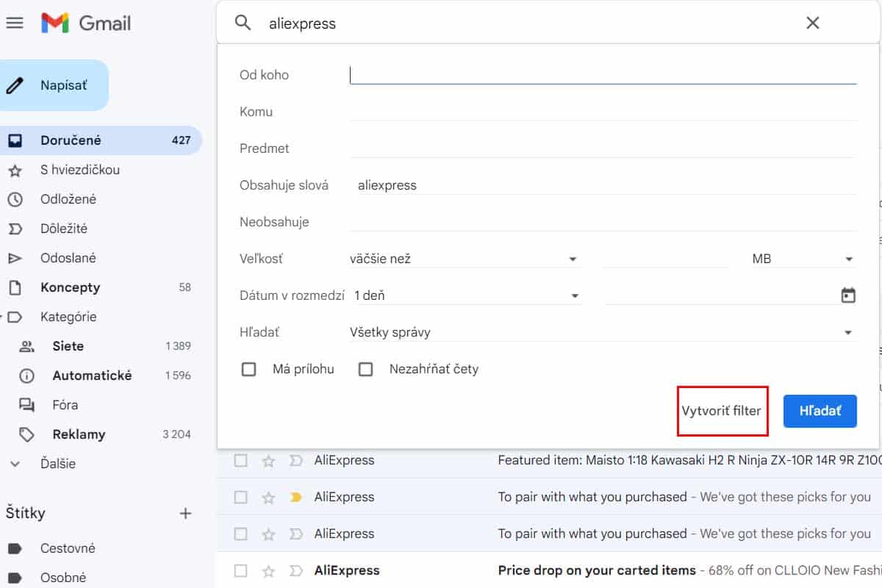Click the Predmet input field
Viewport: 882px width, 588px height.
pos(603,148)
